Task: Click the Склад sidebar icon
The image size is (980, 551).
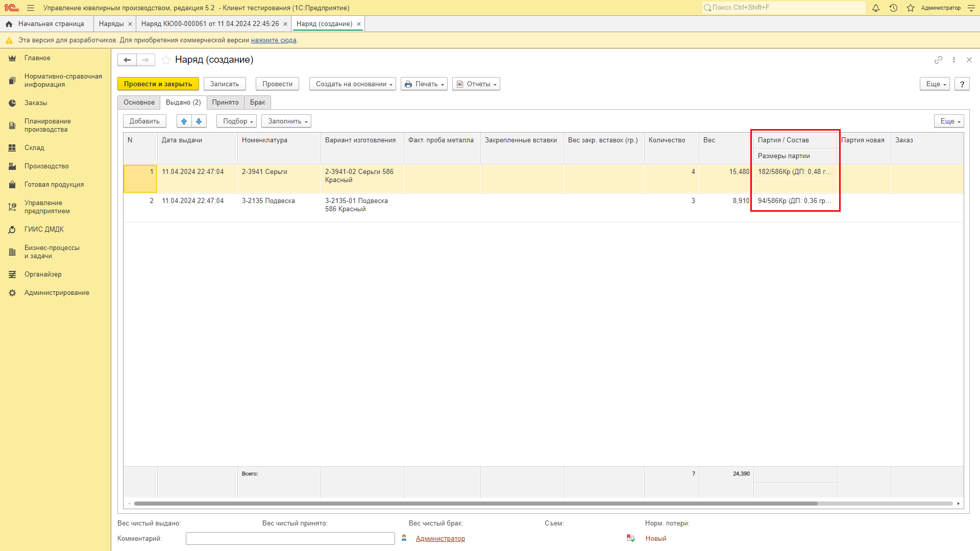Action: point(12,148)
